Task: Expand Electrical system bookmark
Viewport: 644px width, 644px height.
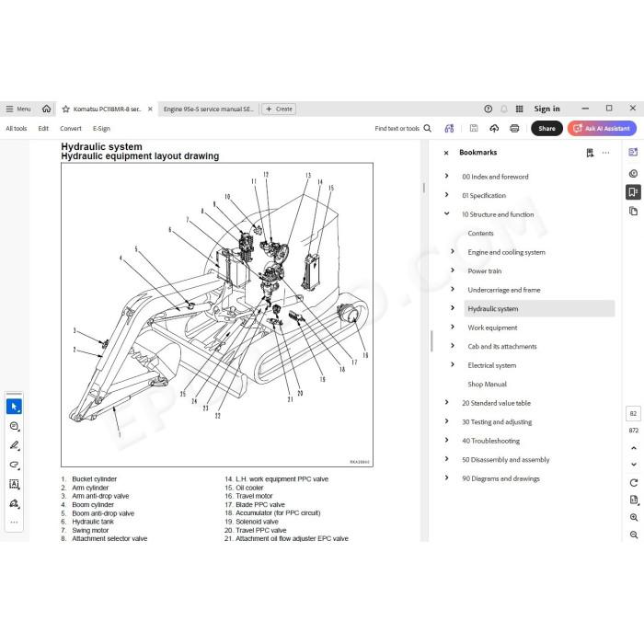Action: click(x=453, y=364)
